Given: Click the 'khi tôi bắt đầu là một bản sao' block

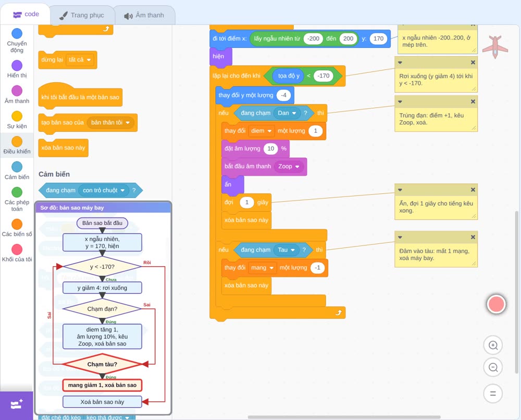Looking at the screenshot, I should pyautogui.click(x=80, y=97).
